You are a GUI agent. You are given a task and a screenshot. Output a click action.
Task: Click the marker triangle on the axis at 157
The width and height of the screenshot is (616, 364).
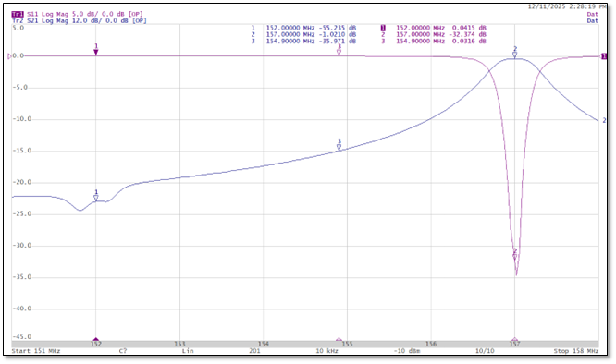[x=514, y=339]
